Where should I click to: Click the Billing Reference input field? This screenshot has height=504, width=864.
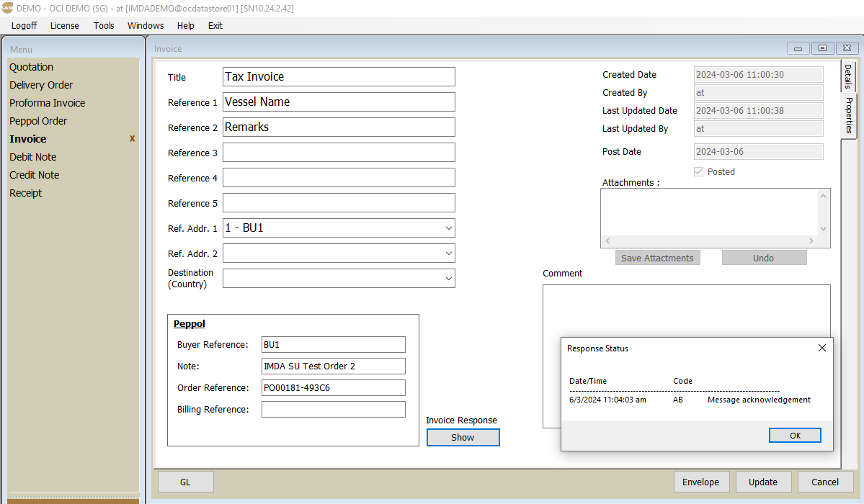pos(333,410)
